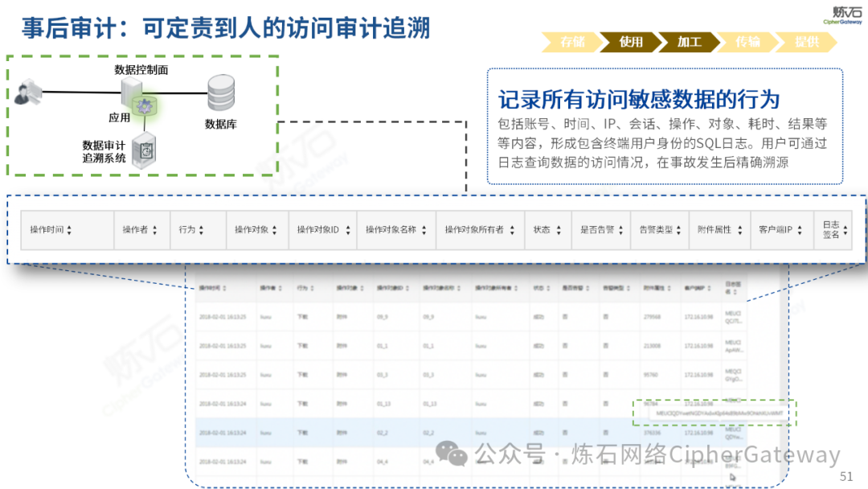Image resolution: width=868 pixels, height=489 pixels.
Task: Select the 加工 stage chevron
Action: coord(689,42)
